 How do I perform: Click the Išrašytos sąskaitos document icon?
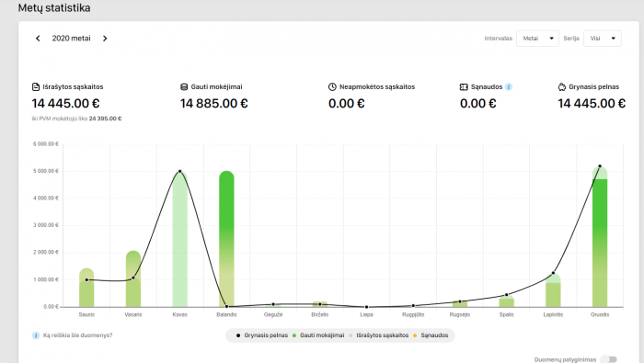tap(36, 87)
